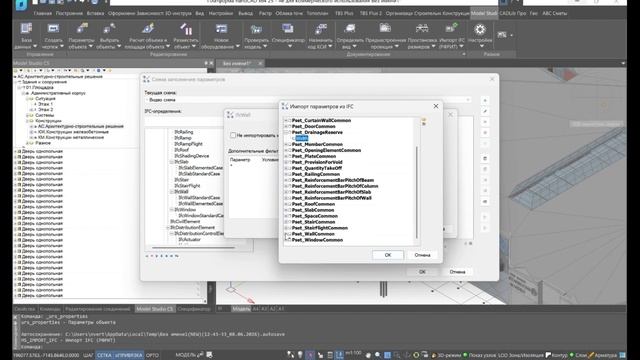This screenshot has height=360, width=640.
Task: Click the highlighted Width property item
Action: pos(302,138)
